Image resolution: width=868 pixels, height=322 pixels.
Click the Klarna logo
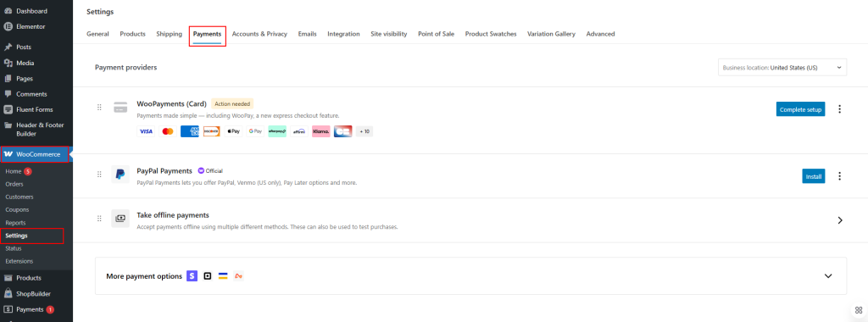point(321,131)
